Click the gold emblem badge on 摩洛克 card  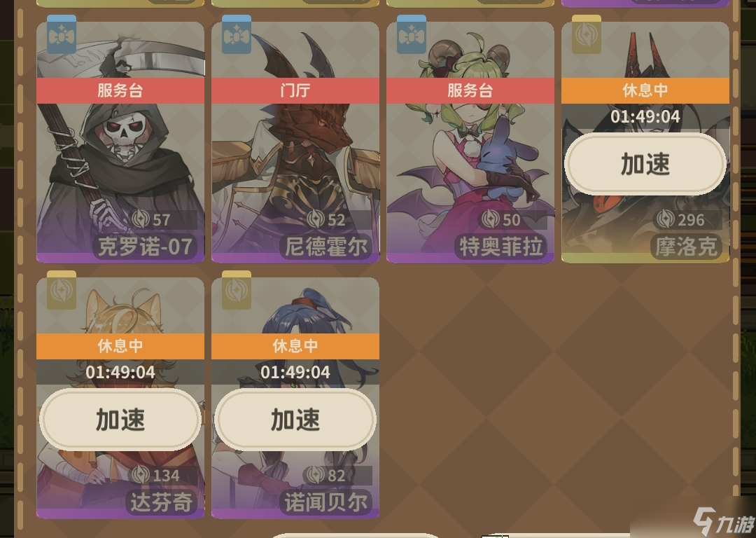pos(587,34)
